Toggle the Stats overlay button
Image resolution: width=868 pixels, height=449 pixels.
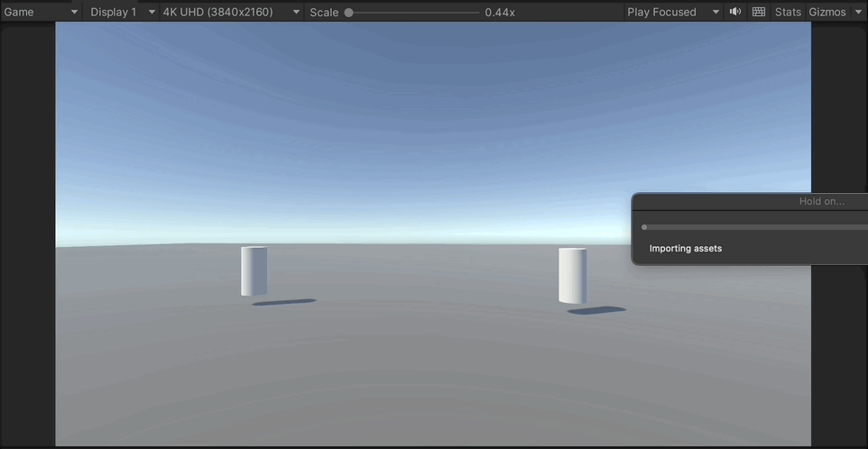tap(788, 12)
